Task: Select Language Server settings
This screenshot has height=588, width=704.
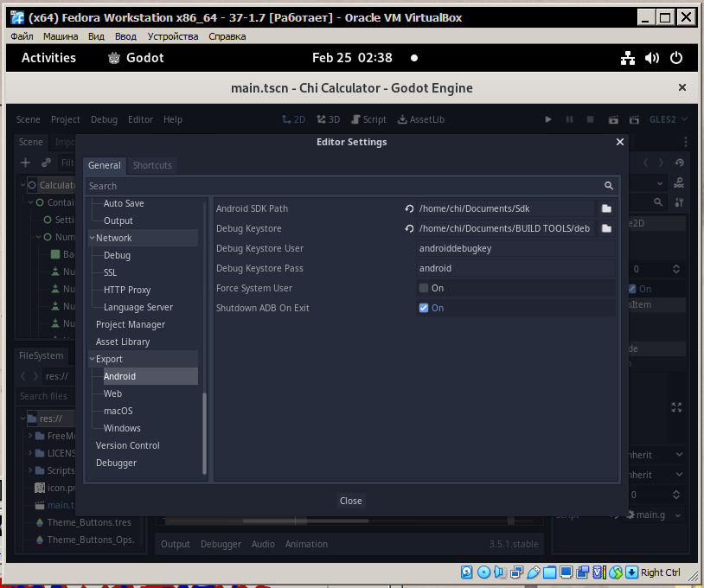Action: click(138, 307)
